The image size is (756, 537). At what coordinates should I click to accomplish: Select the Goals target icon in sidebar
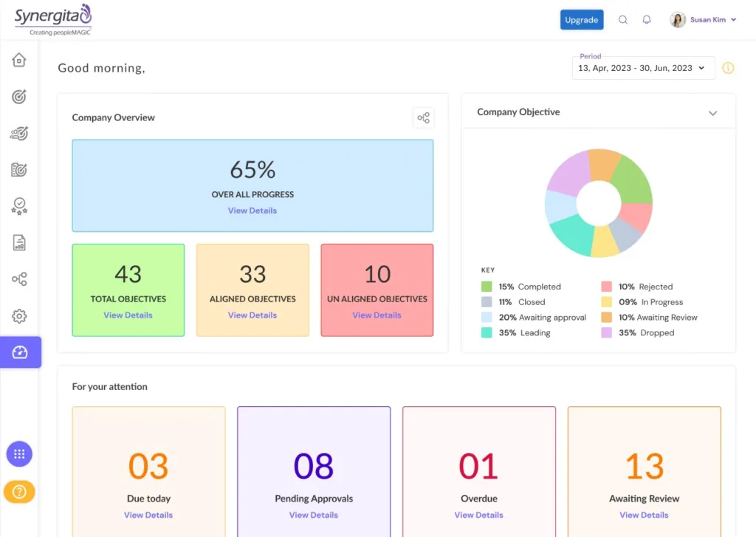pyautogui.click(x=19, y=96)
